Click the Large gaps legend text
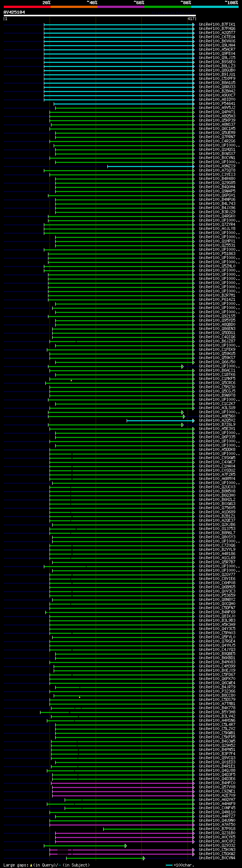 coord(47,865)
